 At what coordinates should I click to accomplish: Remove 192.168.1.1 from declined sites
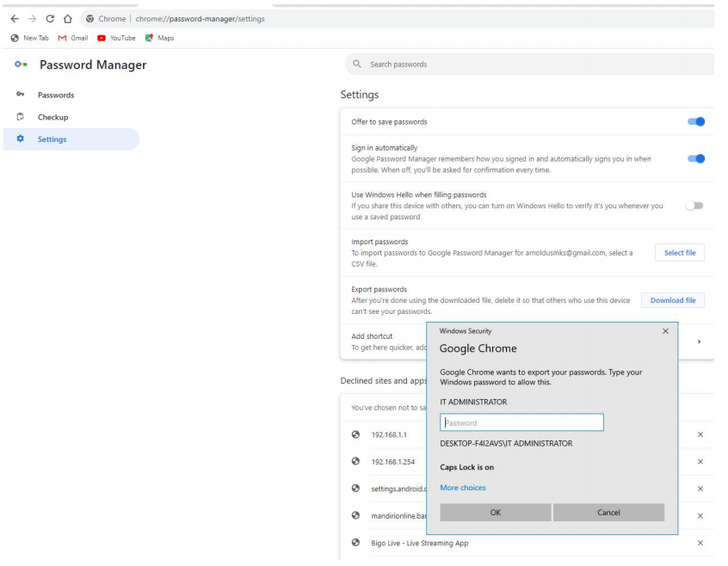(x=700, y=434)
